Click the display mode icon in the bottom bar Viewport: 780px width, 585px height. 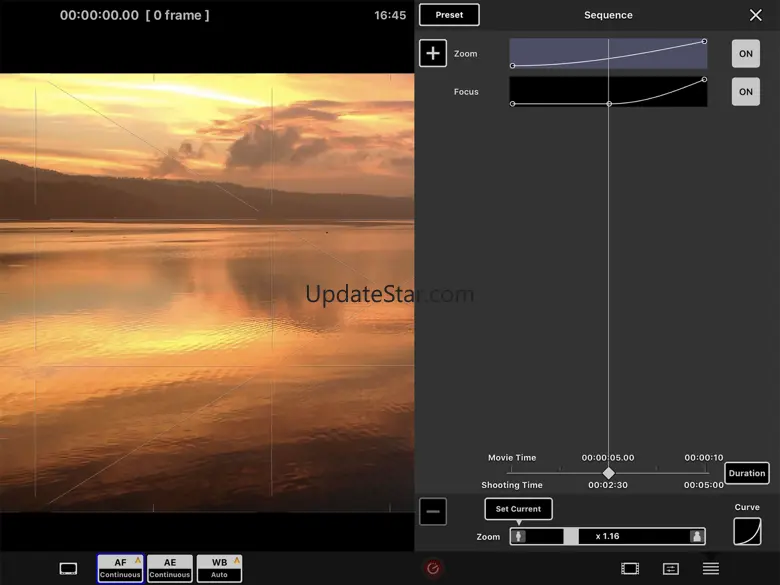[x=68, y=569]
